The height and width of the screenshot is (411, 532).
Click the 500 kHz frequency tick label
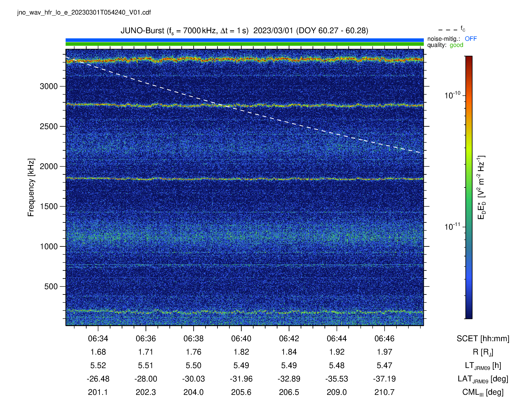51,286
